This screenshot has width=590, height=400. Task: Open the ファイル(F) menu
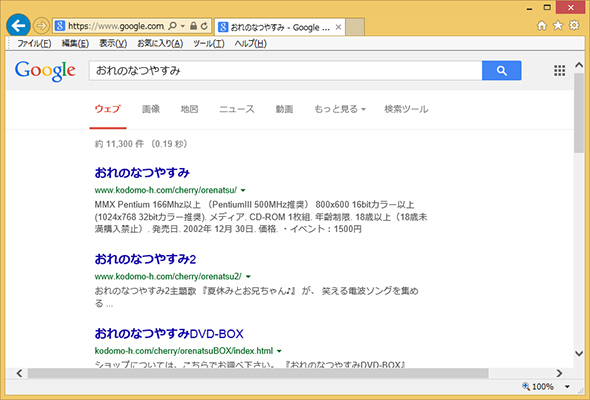[x=34, y=44]
